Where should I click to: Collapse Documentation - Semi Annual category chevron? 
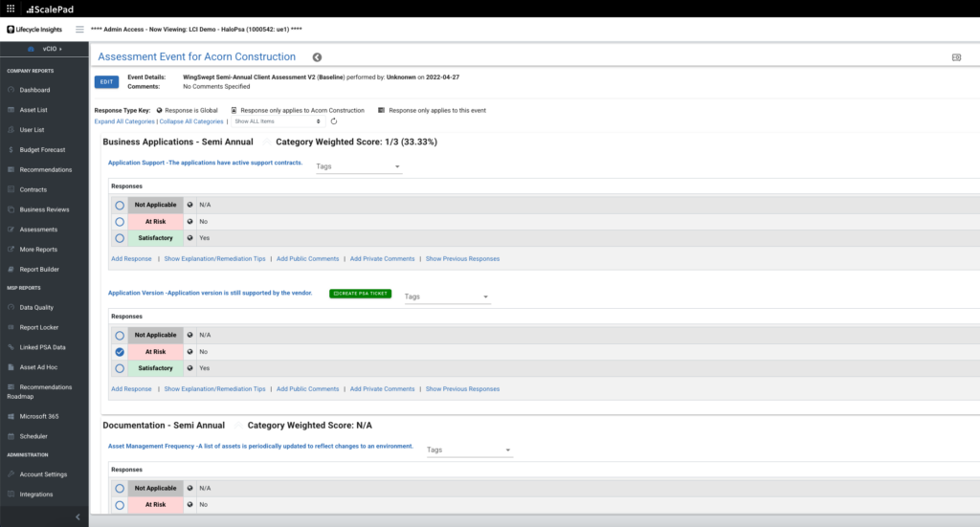click(238, 426)
